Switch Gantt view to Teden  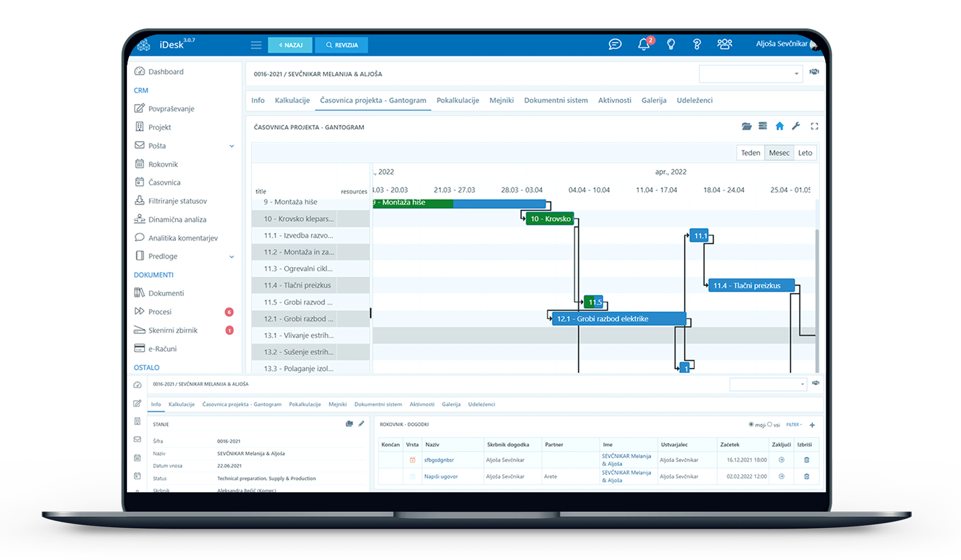750,153
